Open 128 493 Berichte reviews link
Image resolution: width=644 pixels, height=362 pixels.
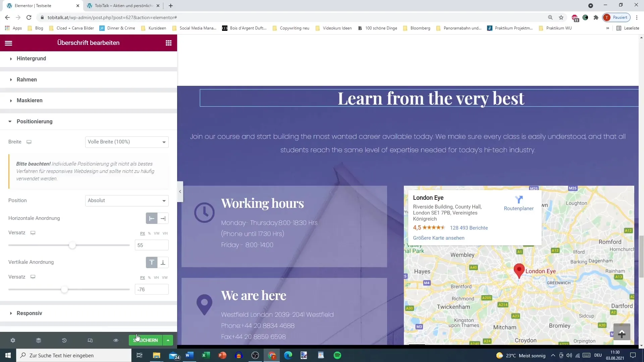469,228
